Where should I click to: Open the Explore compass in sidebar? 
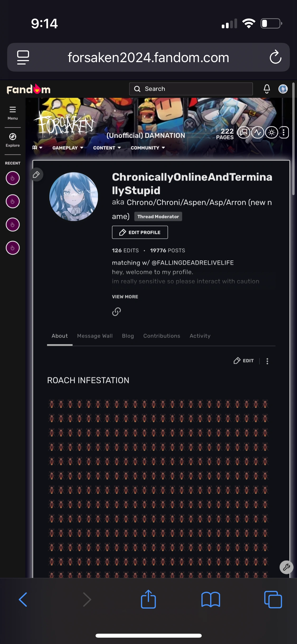click(x=13, y=140)
